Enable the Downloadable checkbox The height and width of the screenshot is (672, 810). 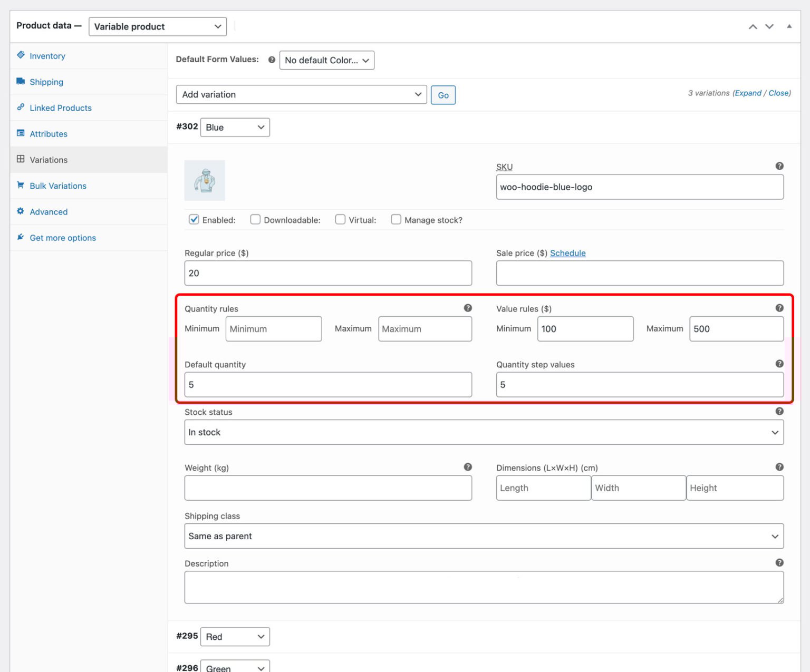click(x=255, y=219)
